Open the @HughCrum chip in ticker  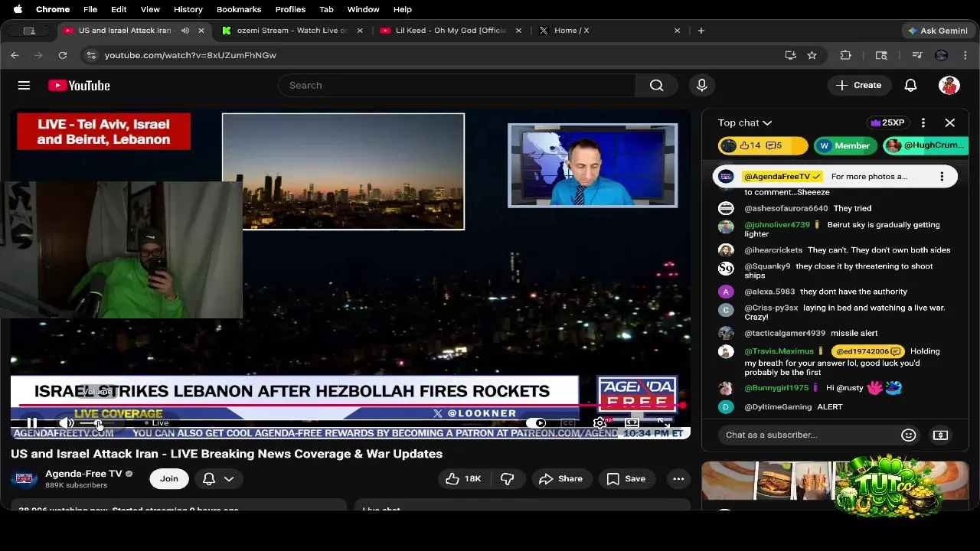coord(925,145)
